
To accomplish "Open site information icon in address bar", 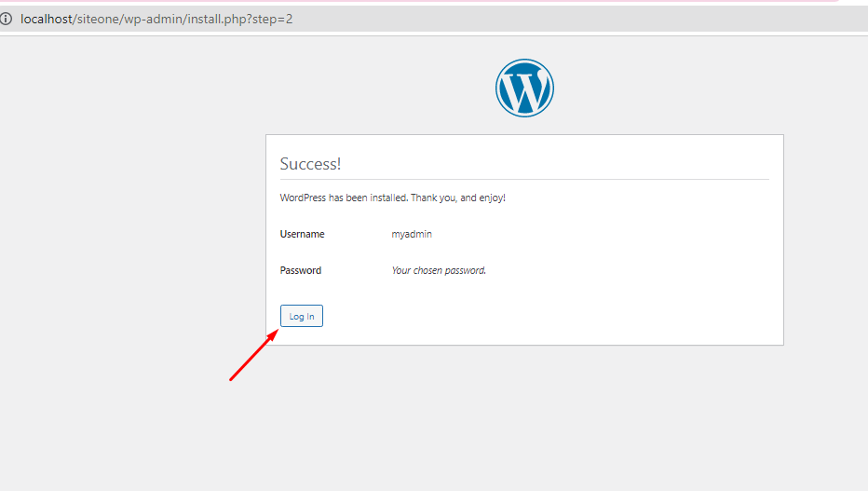I will tap(7, 19).
